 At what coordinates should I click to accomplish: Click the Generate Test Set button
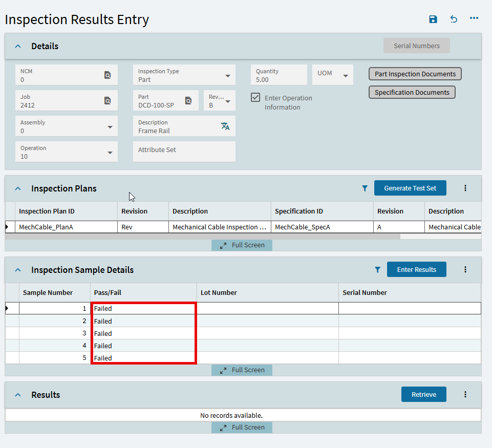pyautogui.click(x=410, y=188)
